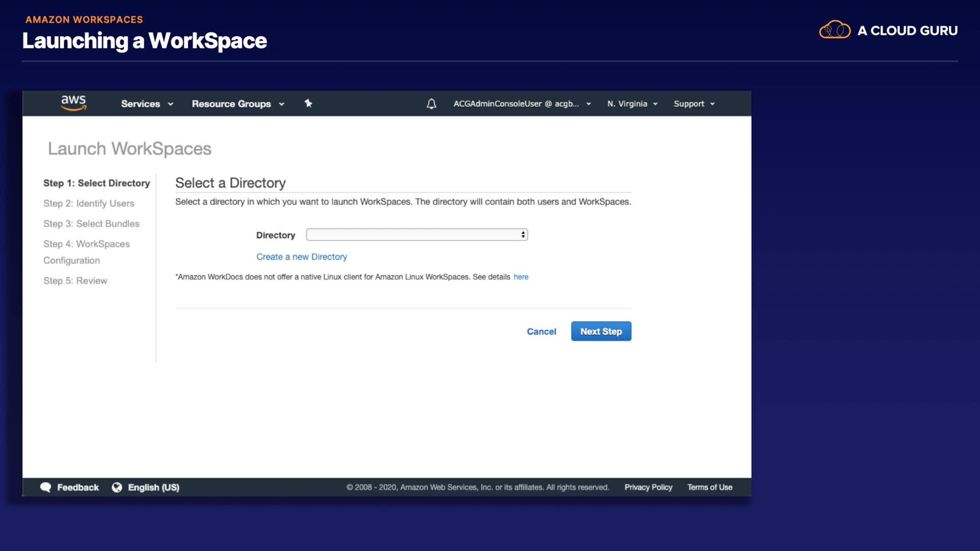Click the language globe icon
Image resolution: width=980 pixels, height=551 pixels.
pyautogui.click(x=117, y=487)
